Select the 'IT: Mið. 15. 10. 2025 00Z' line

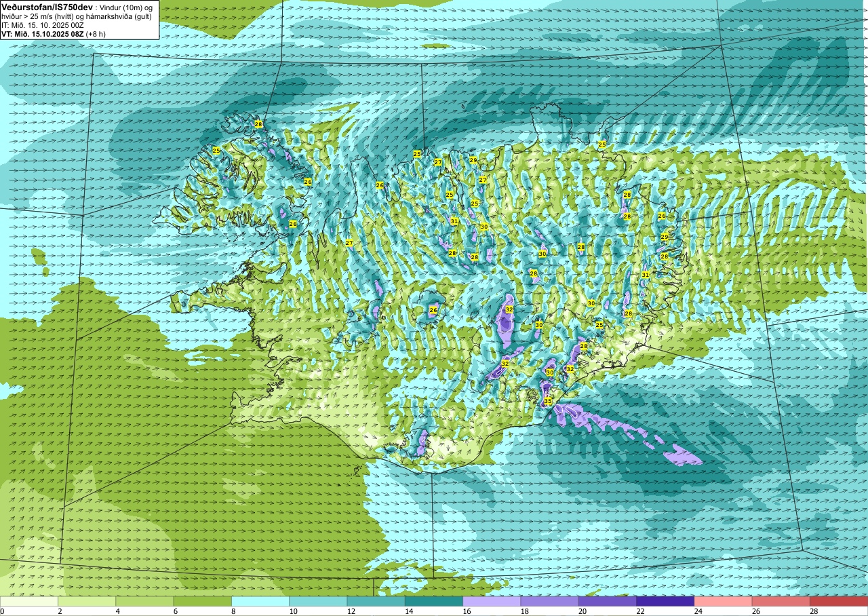click(43, 25)
